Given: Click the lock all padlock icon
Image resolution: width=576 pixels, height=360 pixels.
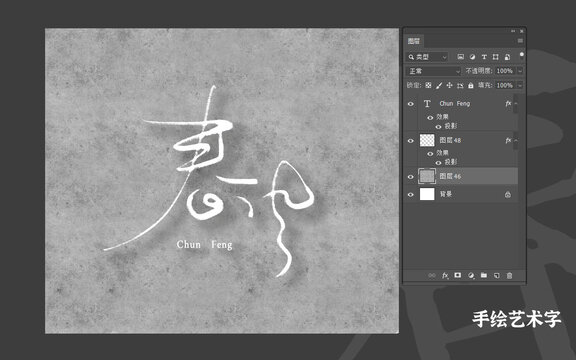Looking at the screenshot, I should pyautogui.click(x=471, y=85).
